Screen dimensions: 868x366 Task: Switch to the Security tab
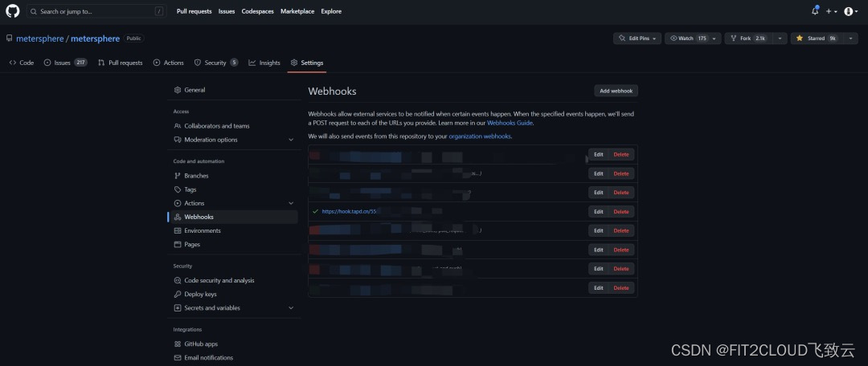216,63
